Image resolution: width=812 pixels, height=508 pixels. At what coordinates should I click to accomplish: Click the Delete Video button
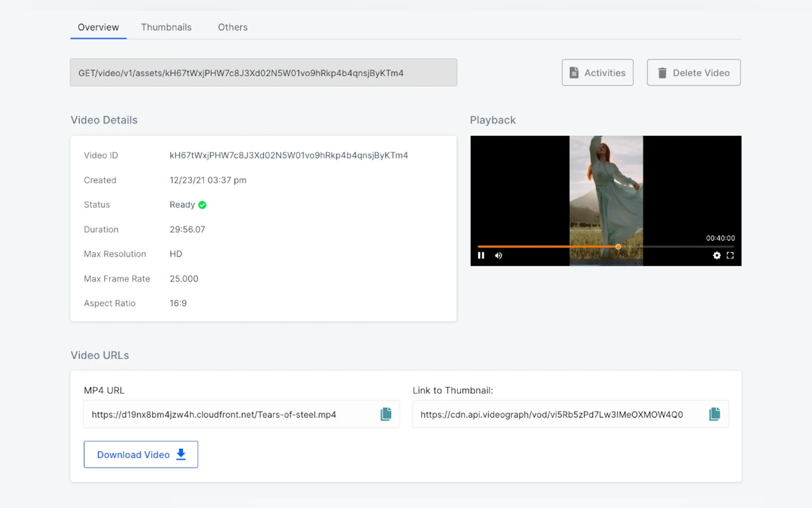(693, 72)
